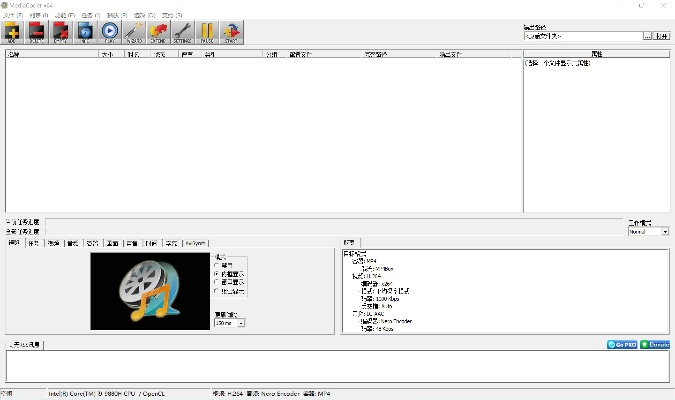Click the DELETE toolbar icon with minus sign
The image size is (675, 400).
38,34
